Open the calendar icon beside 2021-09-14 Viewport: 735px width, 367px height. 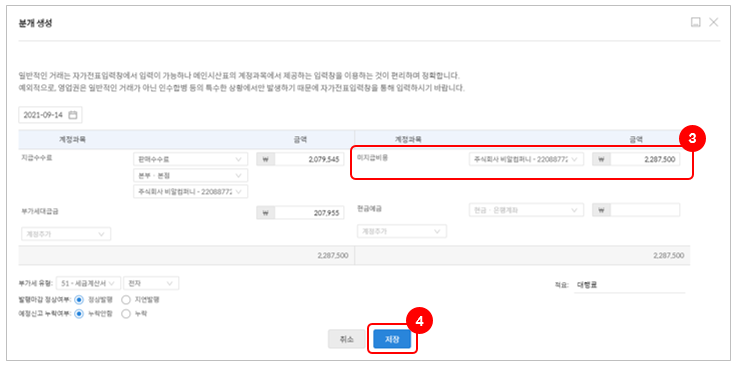(72, 115)
